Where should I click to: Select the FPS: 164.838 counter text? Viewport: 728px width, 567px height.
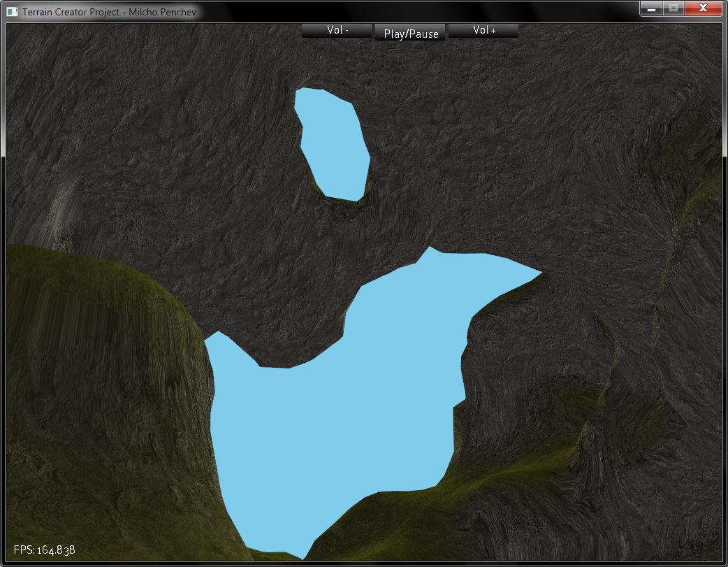click(x=45, y=550)
